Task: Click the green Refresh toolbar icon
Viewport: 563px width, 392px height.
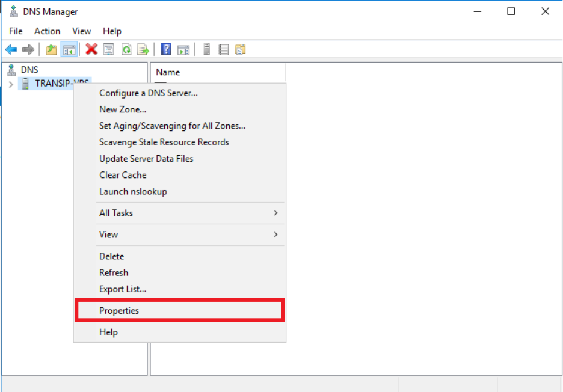Action: tap(126, 49)
